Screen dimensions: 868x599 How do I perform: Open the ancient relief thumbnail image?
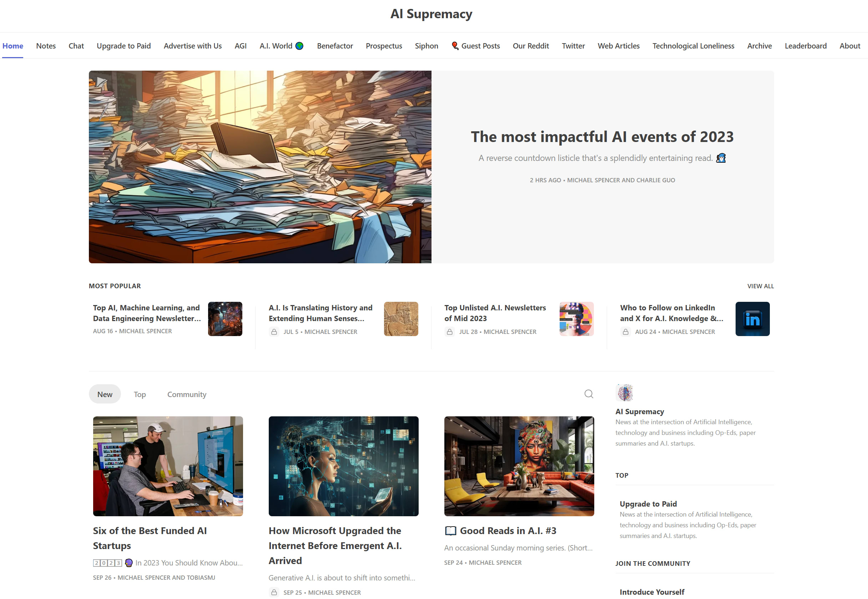click(401, 319)
